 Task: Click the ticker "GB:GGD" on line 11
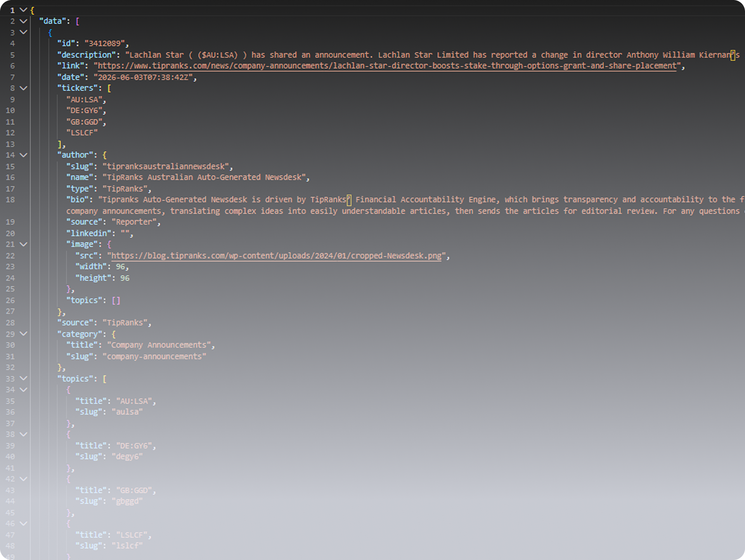(84, 122)
